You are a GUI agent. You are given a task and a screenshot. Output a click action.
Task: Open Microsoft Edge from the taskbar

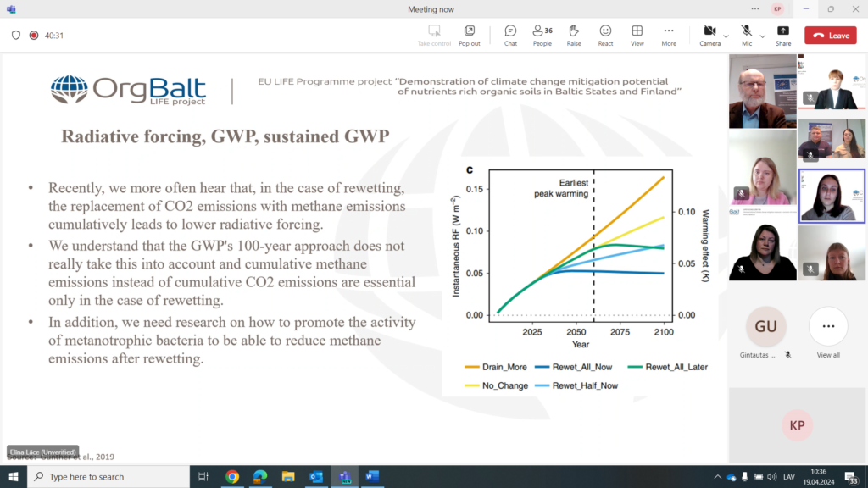point(260,476)
